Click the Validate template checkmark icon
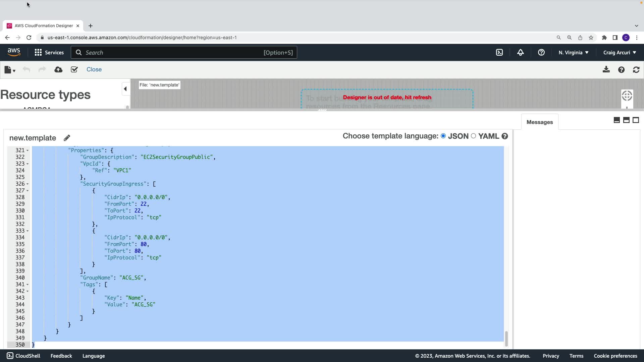 click(74, 69)
